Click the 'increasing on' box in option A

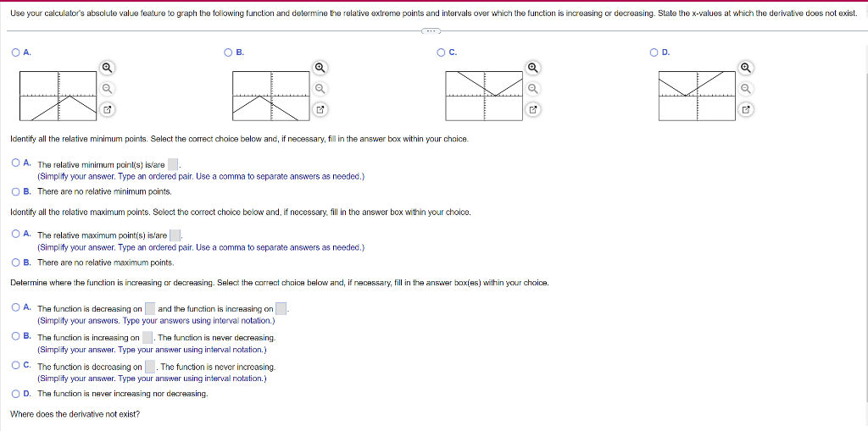[x=281, y=309]
